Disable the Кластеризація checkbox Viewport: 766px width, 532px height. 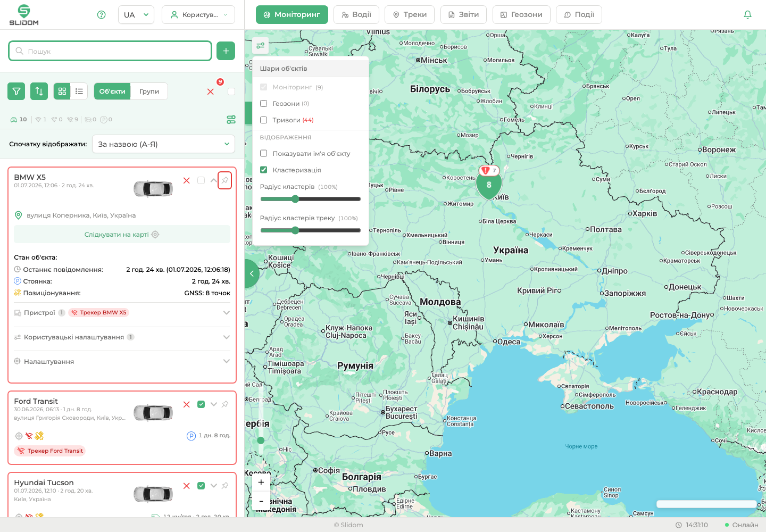263,170
